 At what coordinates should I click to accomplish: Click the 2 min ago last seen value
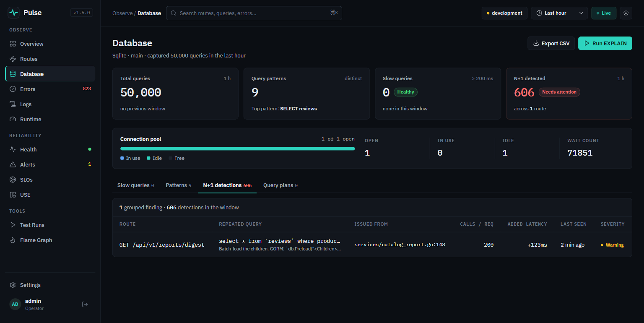(x=572, y=245)
